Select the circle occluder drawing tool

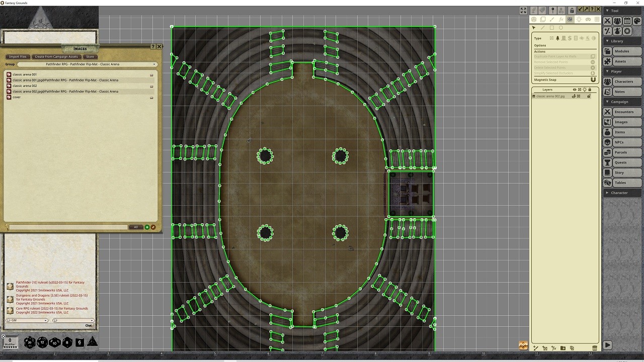click(x=561, y=28)
